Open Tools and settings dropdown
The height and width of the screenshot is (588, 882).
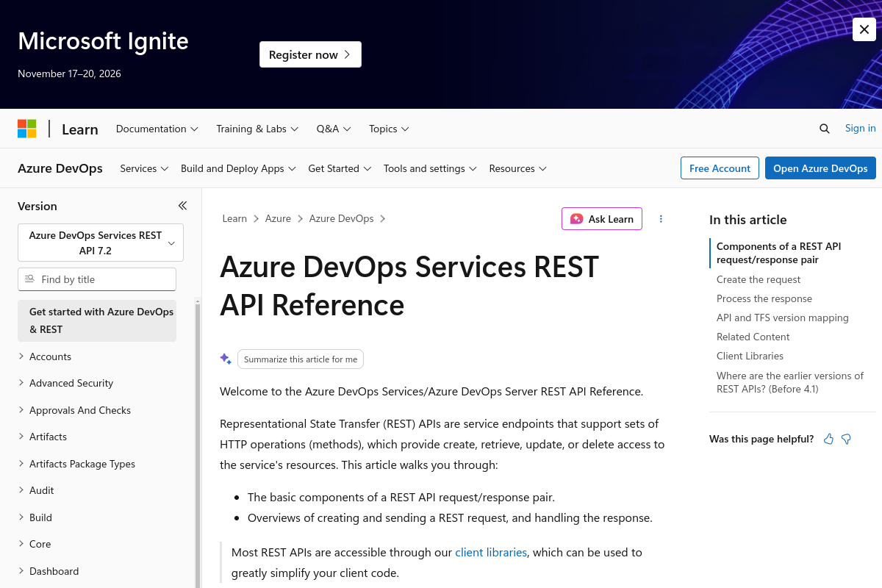(430, 168)
